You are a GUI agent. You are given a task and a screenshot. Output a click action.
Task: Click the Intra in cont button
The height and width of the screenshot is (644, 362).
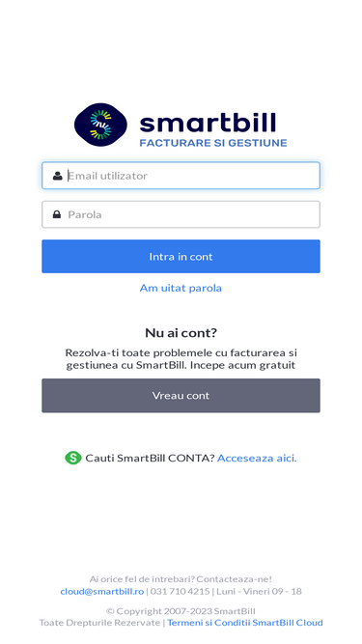coord(181,257)
